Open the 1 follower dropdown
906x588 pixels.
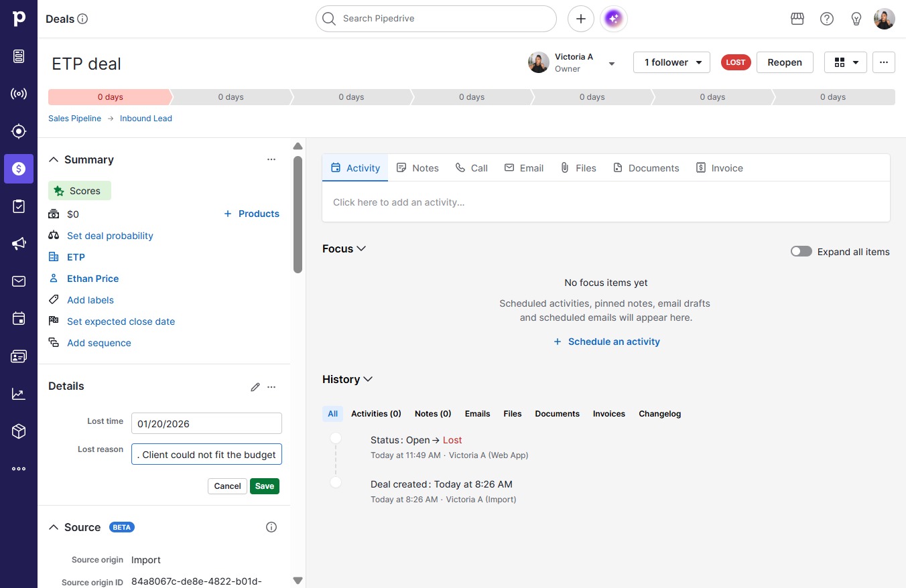pos(671,62)
